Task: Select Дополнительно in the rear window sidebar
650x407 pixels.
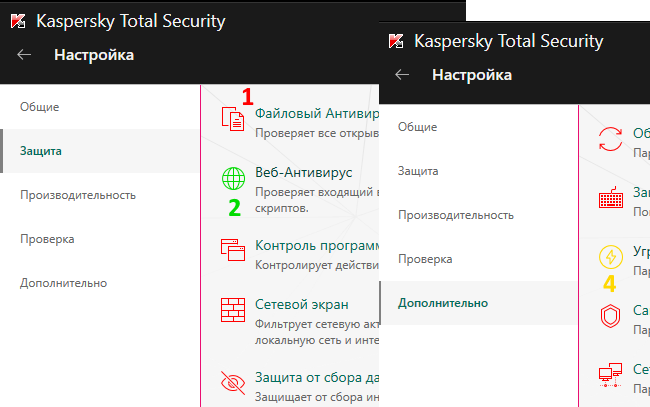Action: point(63,283)
